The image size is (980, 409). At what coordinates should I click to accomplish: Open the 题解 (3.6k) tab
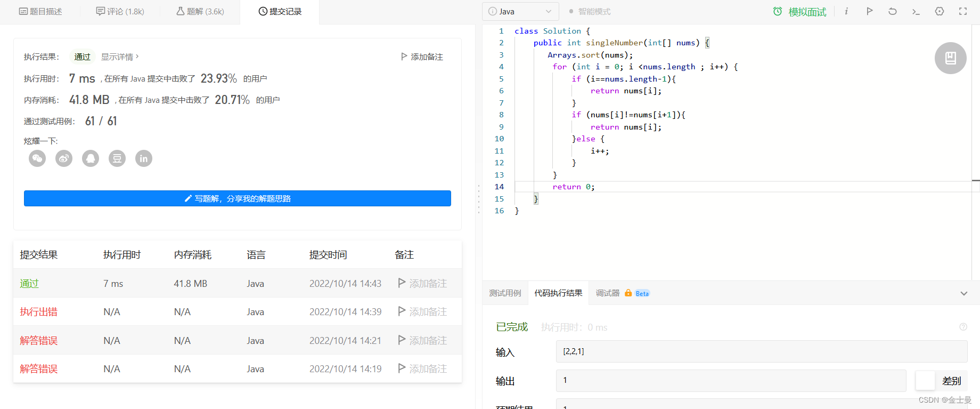point(200,11)
